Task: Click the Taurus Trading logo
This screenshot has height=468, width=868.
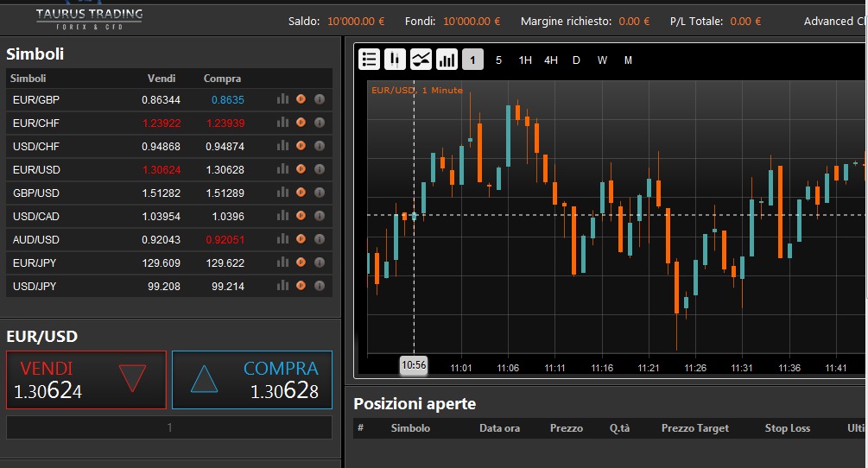Action: 89,18
